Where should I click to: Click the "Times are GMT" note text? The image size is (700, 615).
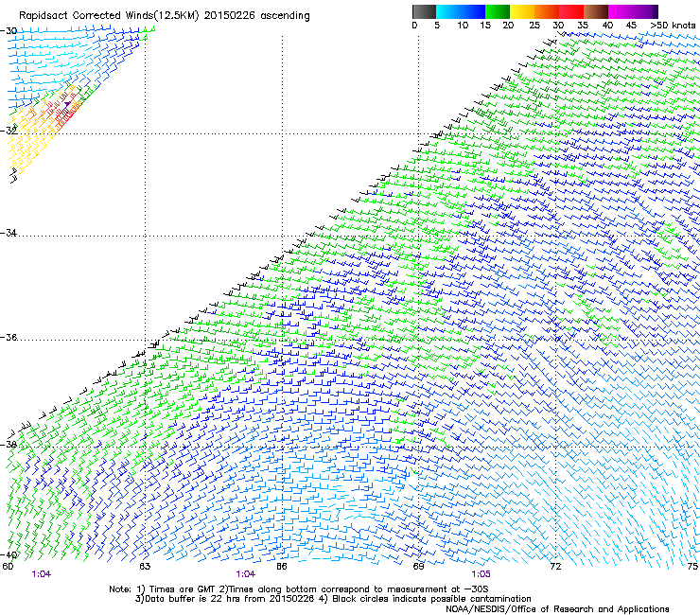coord(184,589)
